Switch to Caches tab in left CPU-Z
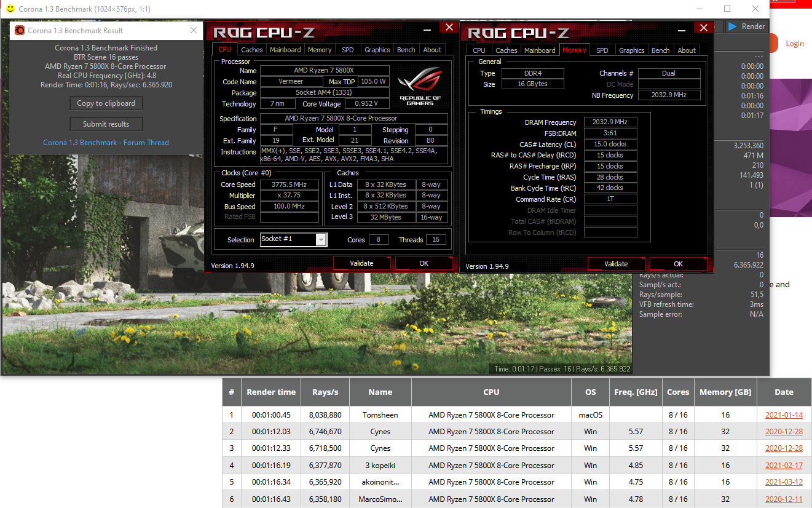812x508 pixels. (251, 50)
